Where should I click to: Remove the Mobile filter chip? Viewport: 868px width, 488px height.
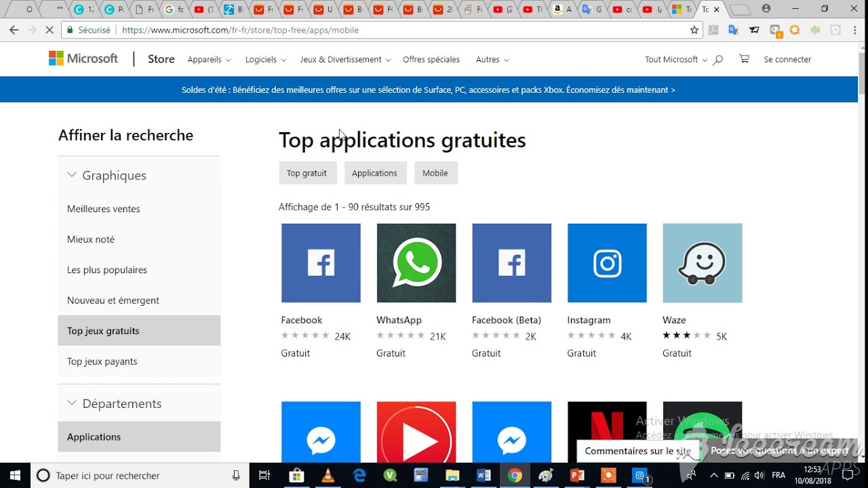click(x=435, y=173)
